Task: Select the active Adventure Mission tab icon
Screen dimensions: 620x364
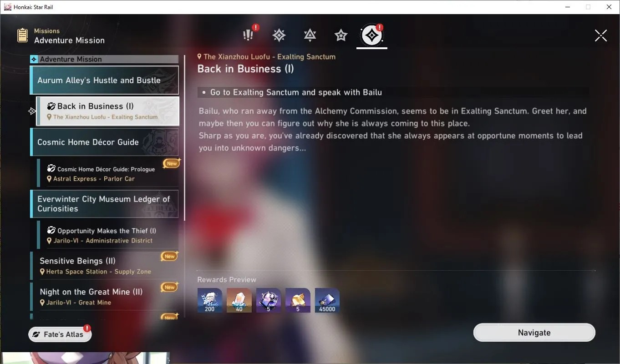Action: 372,35
